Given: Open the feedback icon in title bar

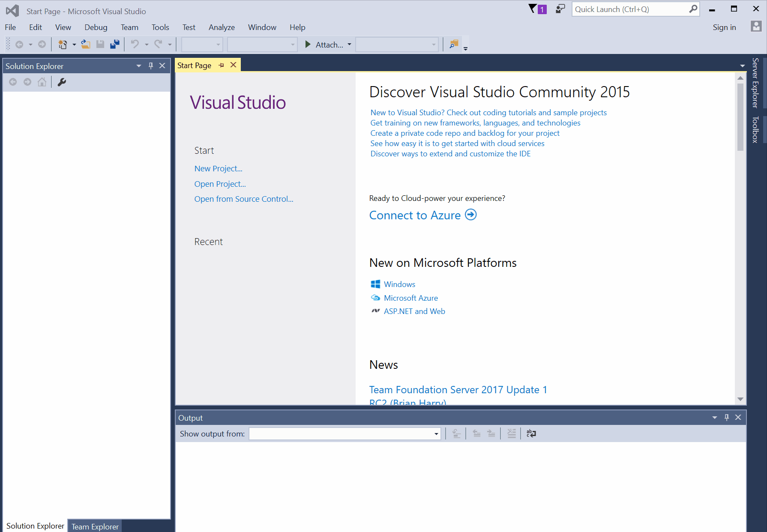Looking at the screenshot, I should click(x=560, y=9).
